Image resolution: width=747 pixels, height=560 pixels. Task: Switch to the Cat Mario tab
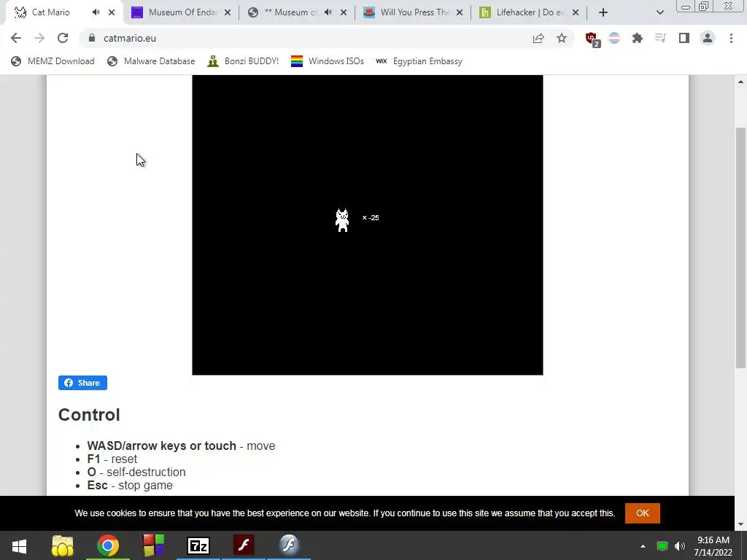pyautogui.click(x=50, y=12)
